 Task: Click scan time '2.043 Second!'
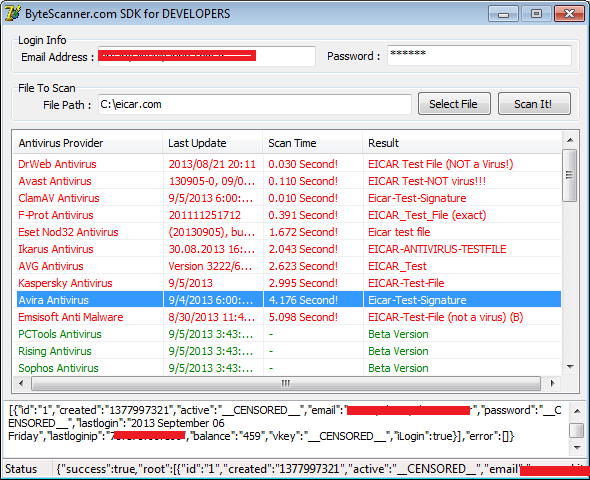303,249
